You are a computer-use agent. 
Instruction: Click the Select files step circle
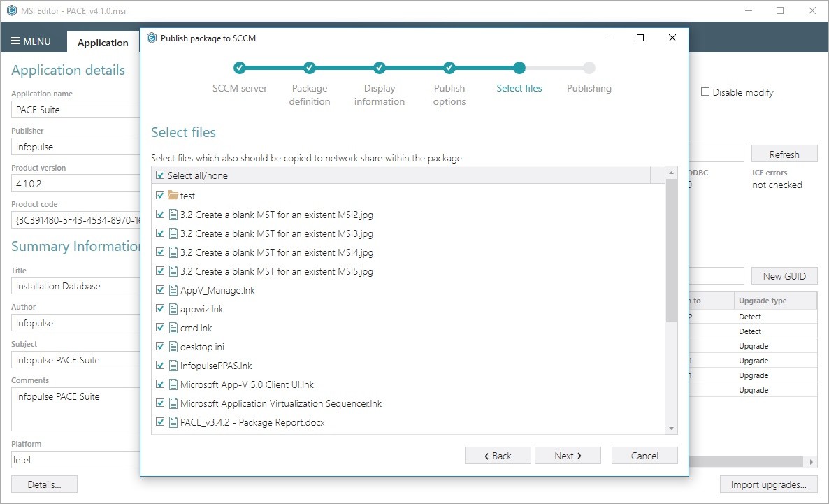tap(519, 68)
